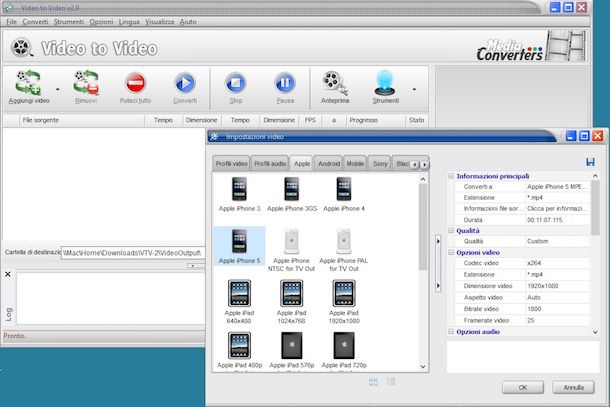Collapse the Qualità section
The image size is (610, 407).
(x=451, y=230)
